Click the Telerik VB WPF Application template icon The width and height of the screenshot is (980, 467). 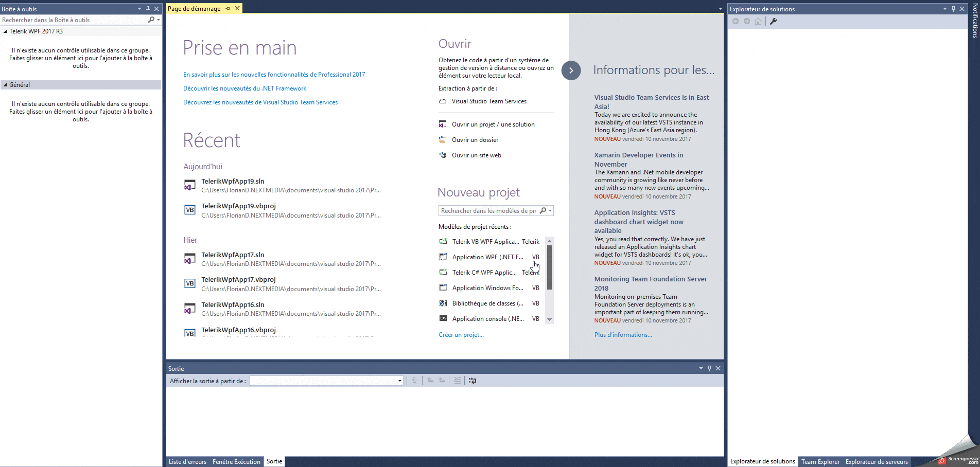point(443,241)
